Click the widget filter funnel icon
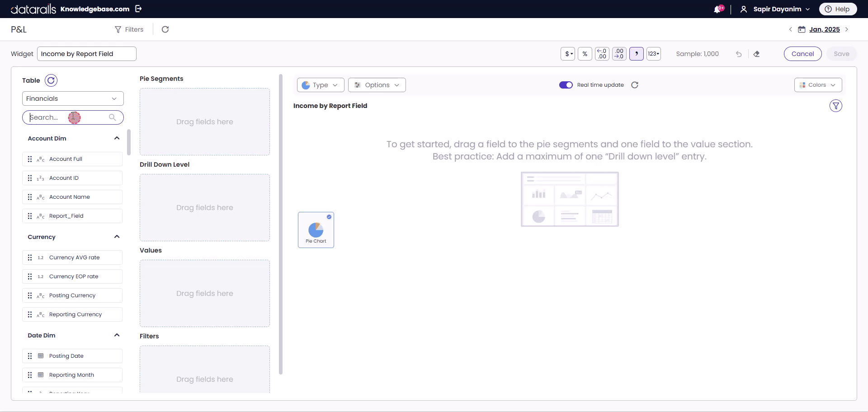Image resolution: width=868 pixels, height=412 pixels. click(x=836, y=106)
